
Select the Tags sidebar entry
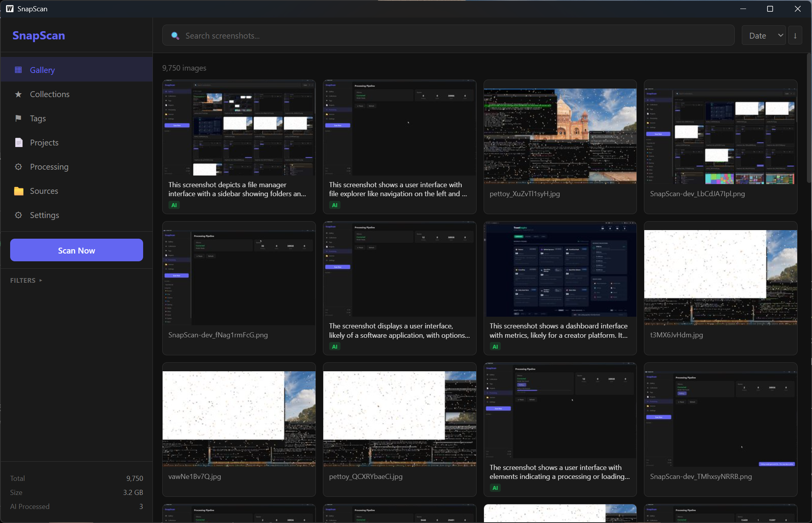37,118
